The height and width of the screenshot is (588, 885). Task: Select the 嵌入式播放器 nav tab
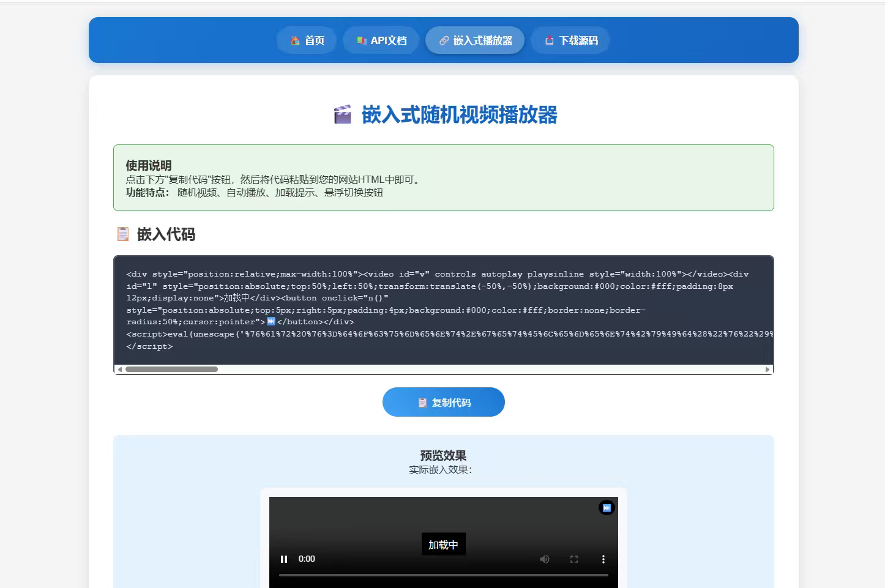pos(475,40)
